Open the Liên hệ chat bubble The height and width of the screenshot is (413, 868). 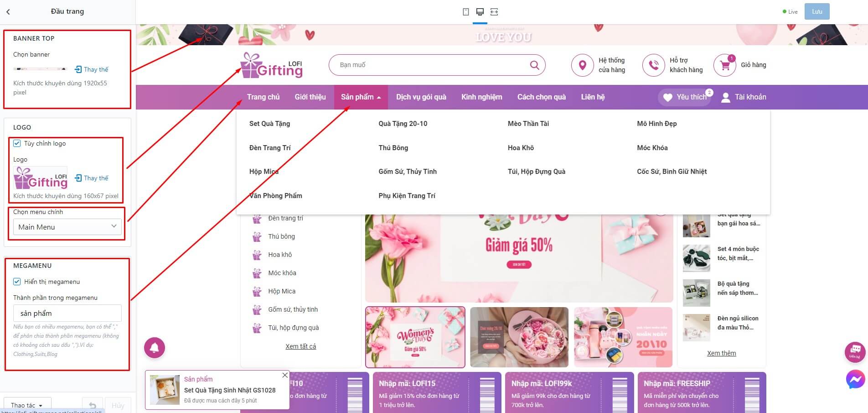pos(855,352)
